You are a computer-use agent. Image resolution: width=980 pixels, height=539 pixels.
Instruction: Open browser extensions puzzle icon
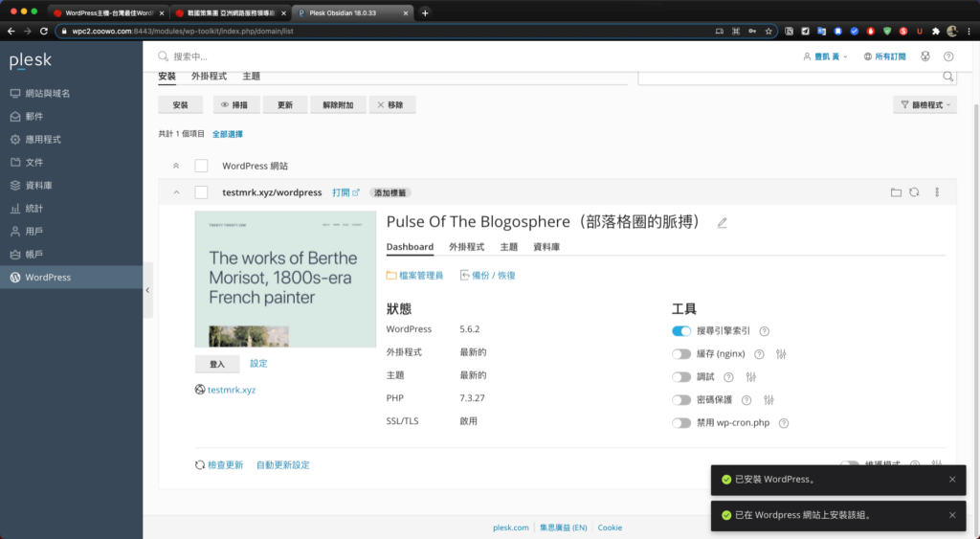point(936,31)
